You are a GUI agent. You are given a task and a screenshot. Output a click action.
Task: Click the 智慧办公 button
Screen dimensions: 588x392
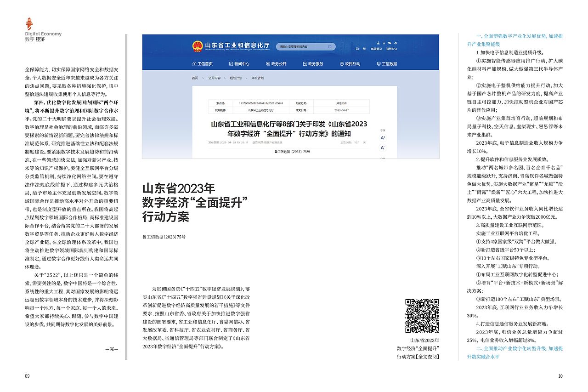[x=391, y=49]
